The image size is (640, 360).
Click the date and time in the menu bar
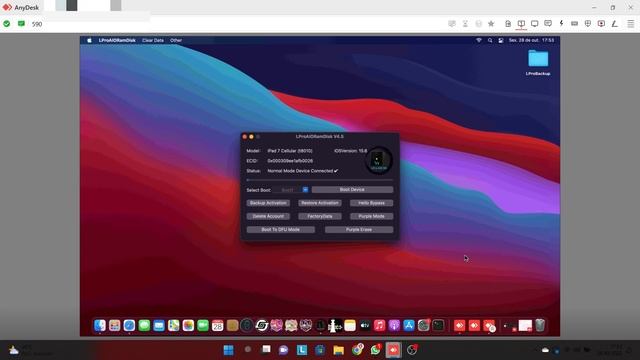pyautogui.click(x=531, y=40)
